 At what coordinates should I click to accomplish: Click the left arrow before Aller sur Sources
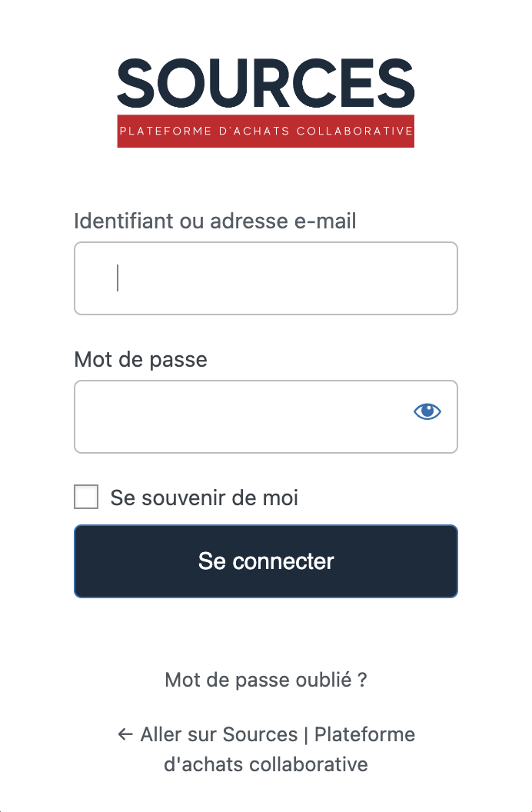point(125,734)
